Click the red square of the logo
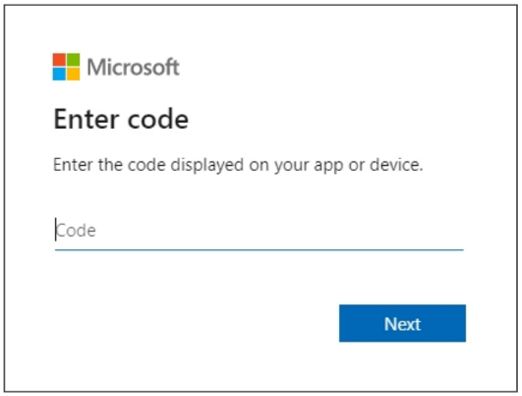 click(59, 60)
